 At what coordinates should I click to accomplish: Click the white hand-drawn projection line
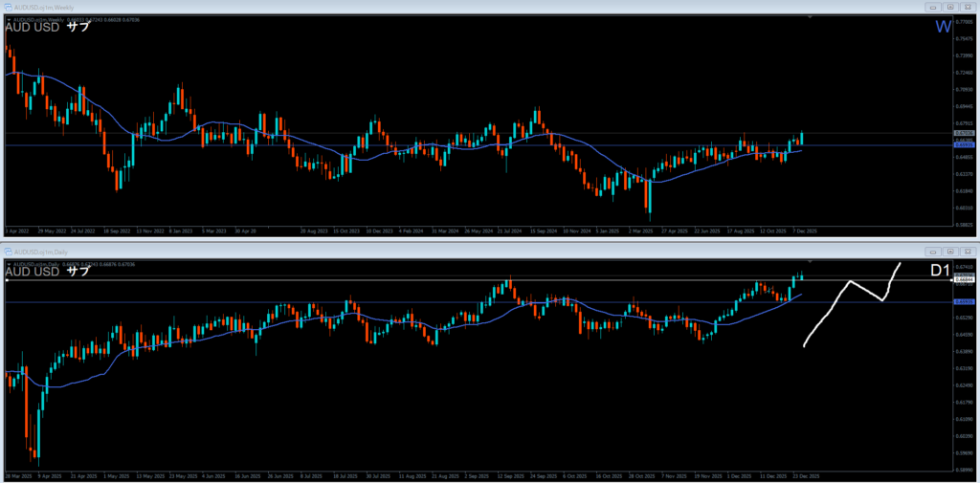[850, 283]
